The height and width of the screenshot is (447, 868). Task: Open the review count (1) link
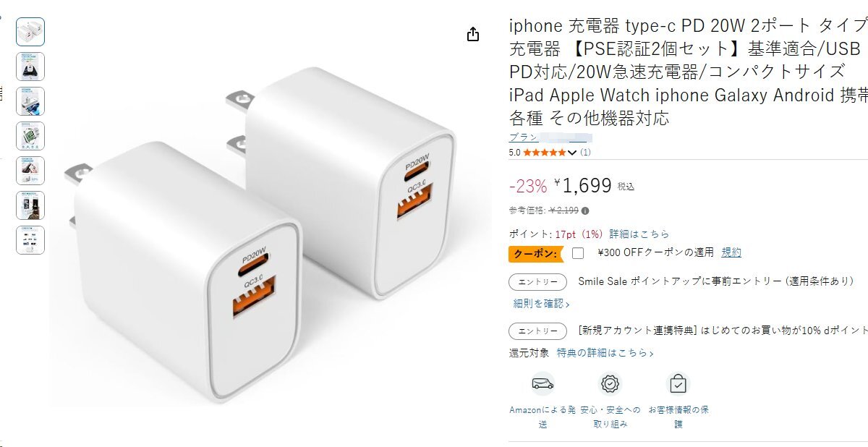click(x=585, y=153)
